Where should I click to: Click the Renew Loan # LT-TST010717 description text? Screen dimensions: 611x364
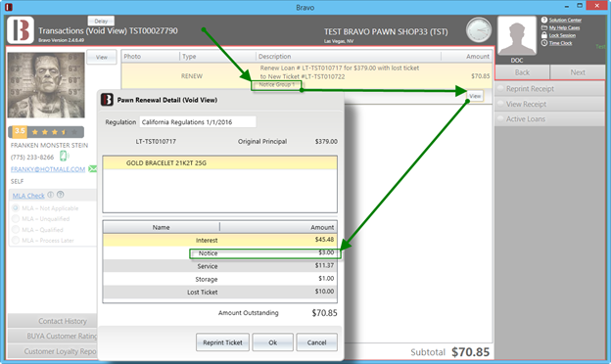(340, 72)
